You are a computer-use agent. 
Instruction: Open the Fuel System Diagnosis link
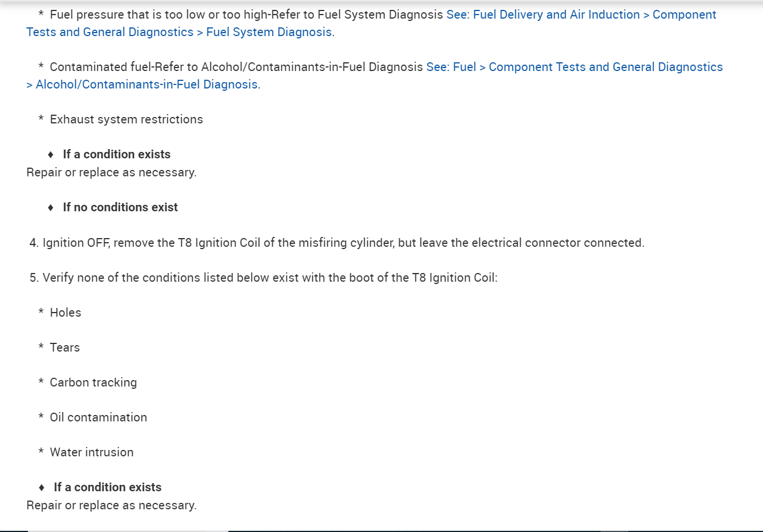tap(269, 32)
